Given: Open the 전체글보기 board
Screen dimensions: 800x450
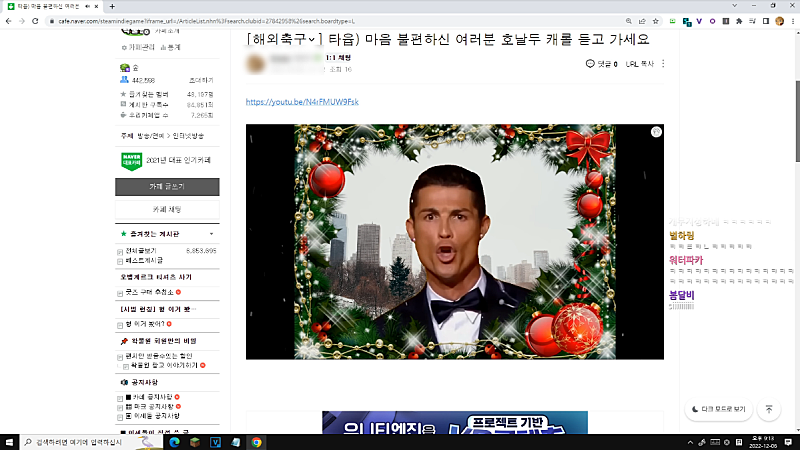Looking at the screenshot, I should [x=141, y=251].
